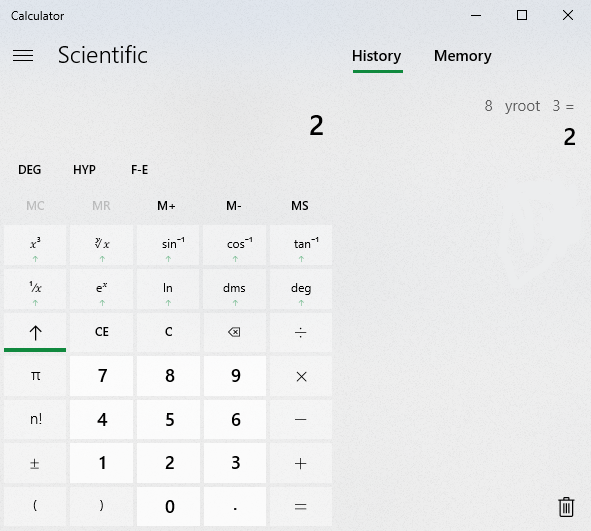This screenshot has height=531, width=591.
Task: Click the inverse tangent key
Action: [301, 245]
